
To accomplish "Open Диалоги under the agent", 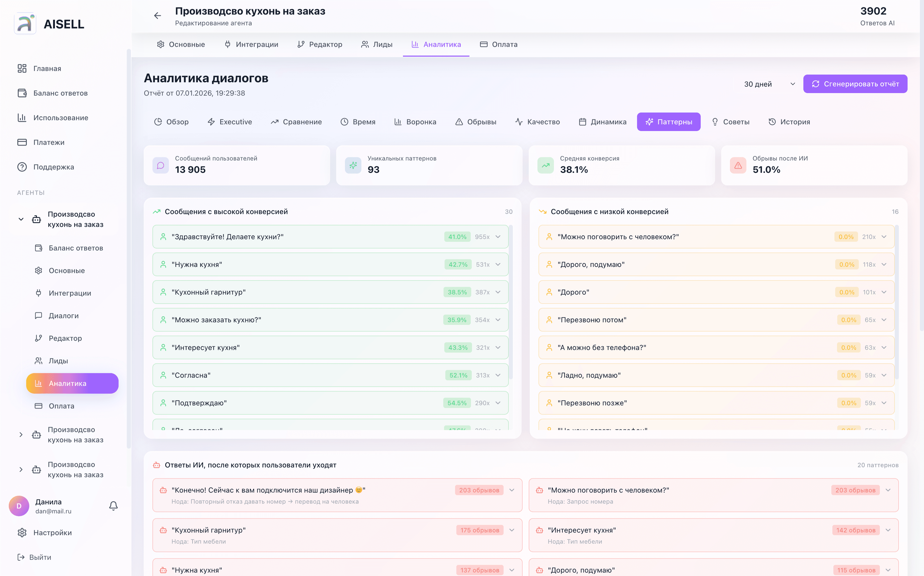I will [63, 315].
